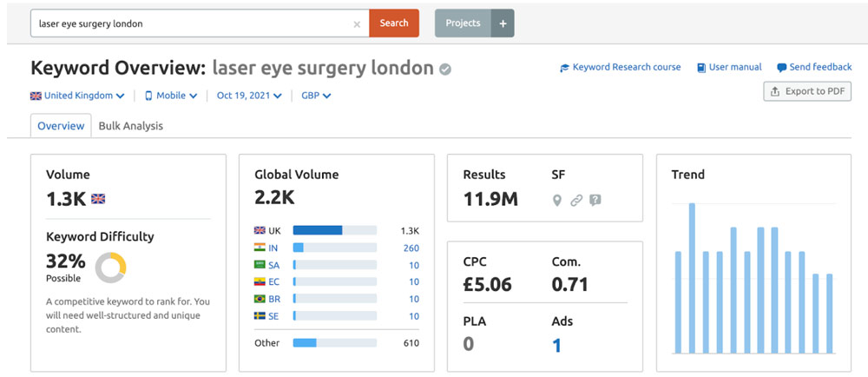Click the question bubble SERP feature icon
868x377 pixels.
pyautogui.click(x=595, y=201)
